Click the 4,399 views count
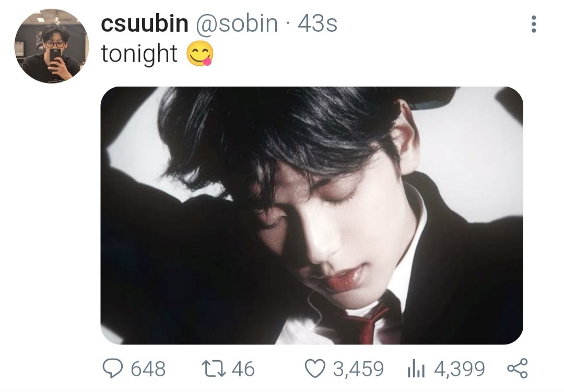This screenshot has width=564, height=392. point(459,369)
